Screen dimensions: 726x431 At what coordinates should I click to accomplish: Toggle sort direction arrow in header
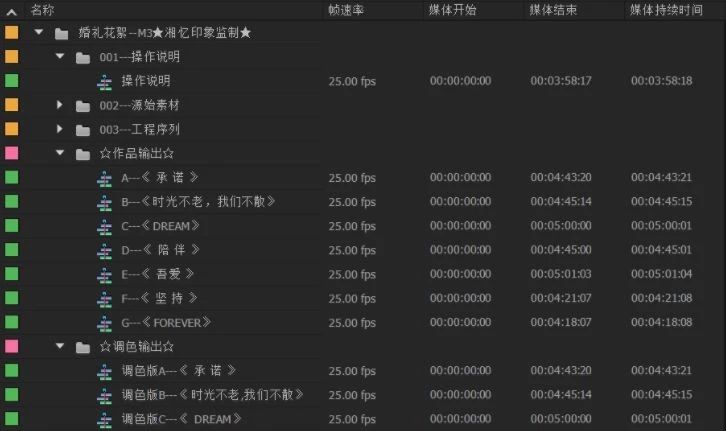coord(12,12)
